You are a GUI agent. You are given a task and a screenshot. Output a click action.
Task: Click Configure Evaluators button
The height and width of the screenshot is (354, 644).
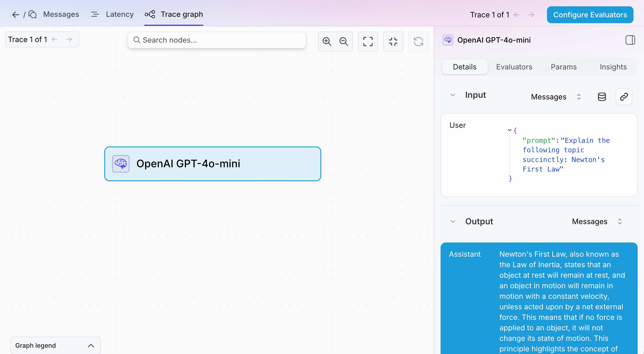[x=590, y=15]
